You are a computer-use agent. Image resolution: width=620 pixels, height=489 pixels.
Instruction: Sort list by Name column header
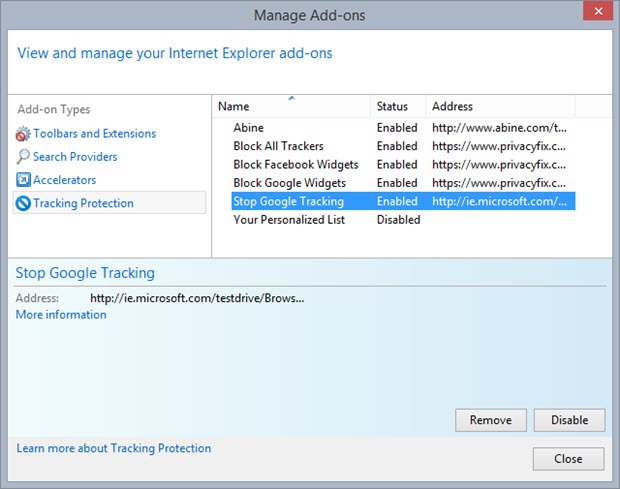pyautogui.click(x=291, y=106)
